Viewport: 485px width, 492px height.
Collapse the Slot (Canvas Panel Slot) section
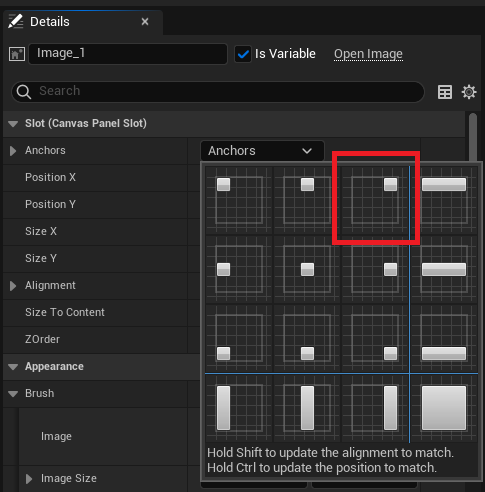[x=13, y=124]
